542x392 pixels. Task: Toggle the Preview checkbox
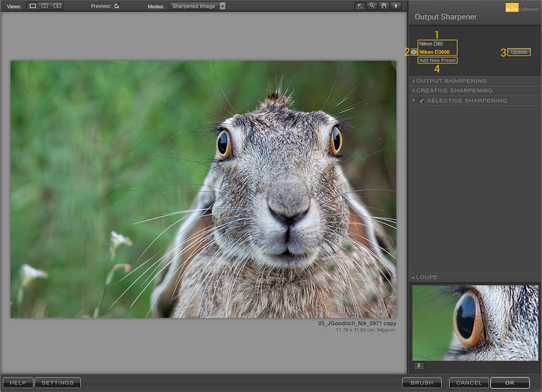[117, 6]
